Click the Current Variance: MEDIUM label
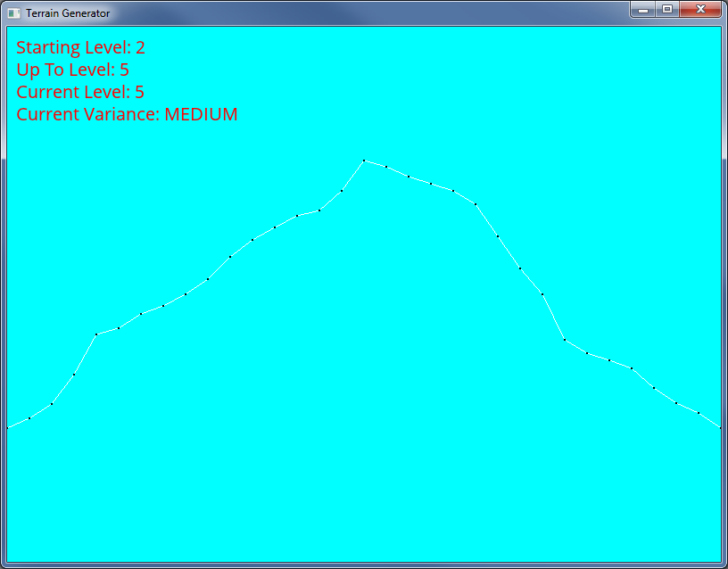Image resolution: width=728 pixels, height=569 pixels. coord(127,115)
